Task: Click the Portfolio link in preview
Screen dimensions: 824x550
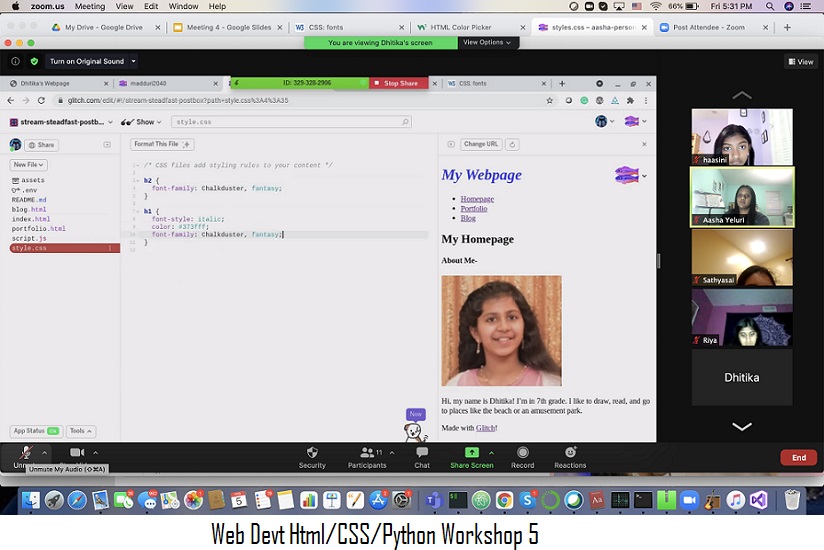Action: click(x=474, y=208)
